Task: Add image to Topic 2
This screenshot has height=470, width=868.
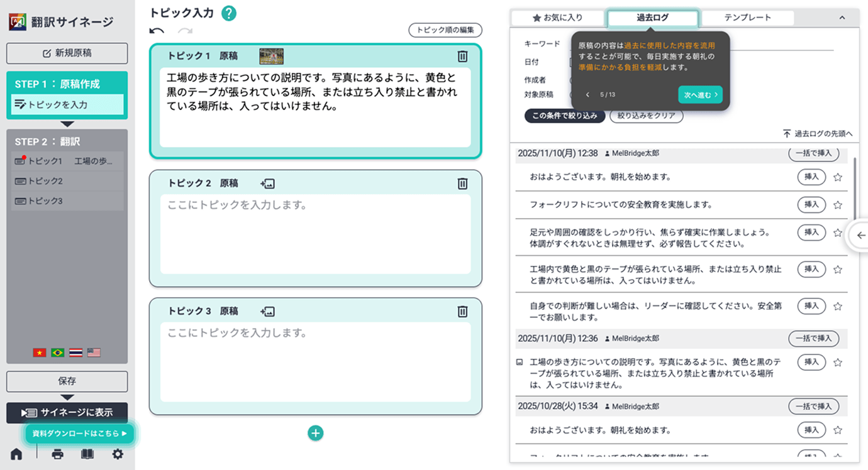Action: [267, 183]
